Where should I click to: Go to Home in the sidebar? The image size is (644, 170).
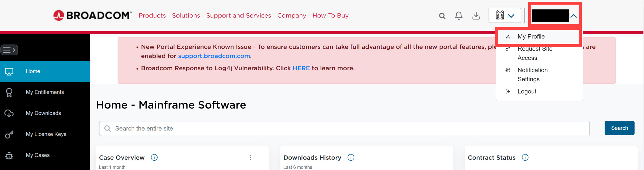pos(45,71)
